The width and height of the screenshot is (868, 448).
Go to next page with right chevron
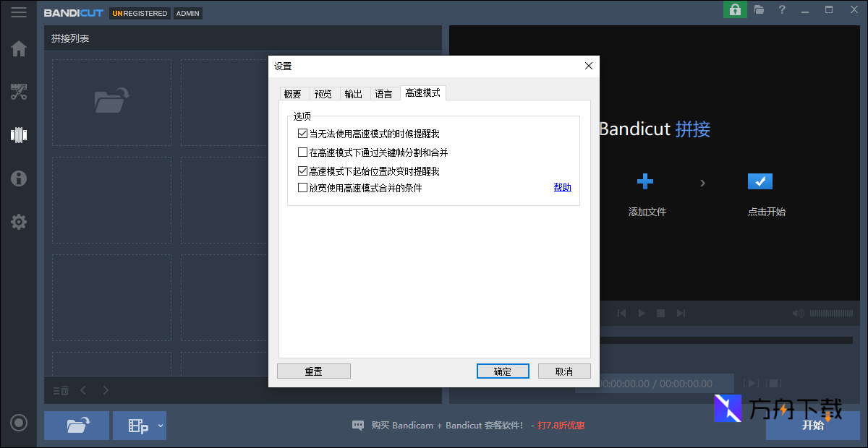(106, 390)
